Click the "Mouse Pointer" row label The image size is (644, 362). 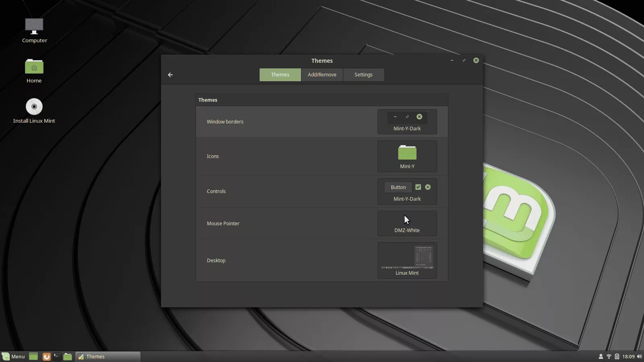(x=223, y=223)
